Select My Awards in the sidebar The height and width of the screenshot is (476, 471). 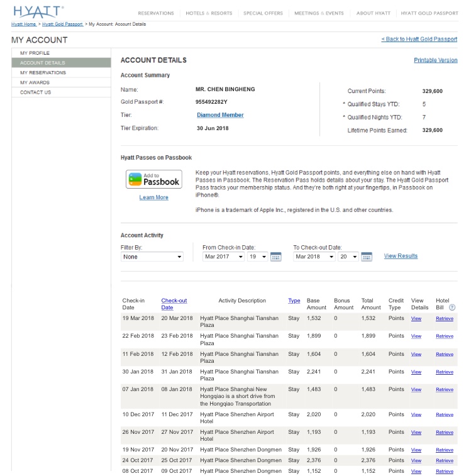[x=61, y=82]
